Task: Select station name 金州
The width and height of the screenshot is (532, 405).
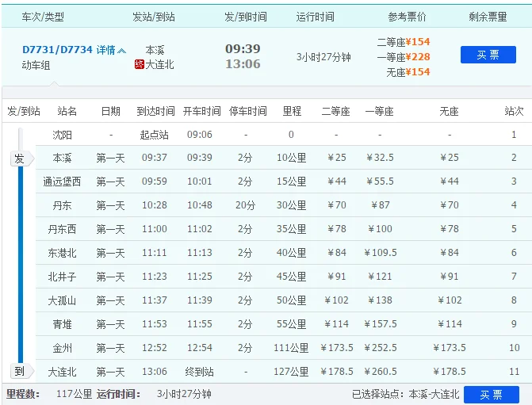Action: click(x=62, y=348)
